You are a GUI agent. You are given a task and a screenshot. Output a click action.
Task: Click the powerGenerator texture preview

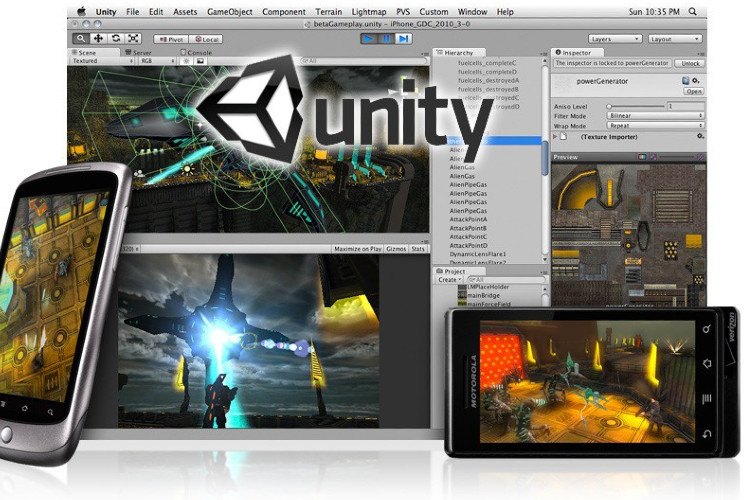[x=629, y=235]
